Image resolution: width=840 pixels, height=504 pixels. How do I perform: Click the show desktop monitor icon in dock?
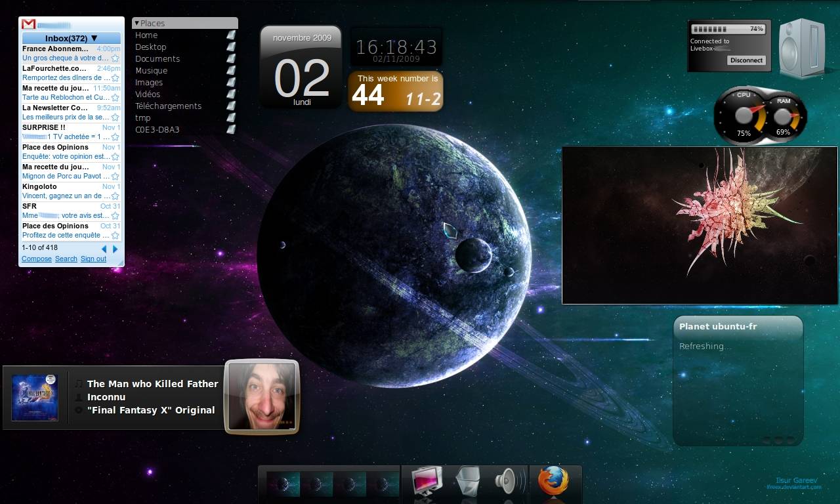tap(427, 482)
